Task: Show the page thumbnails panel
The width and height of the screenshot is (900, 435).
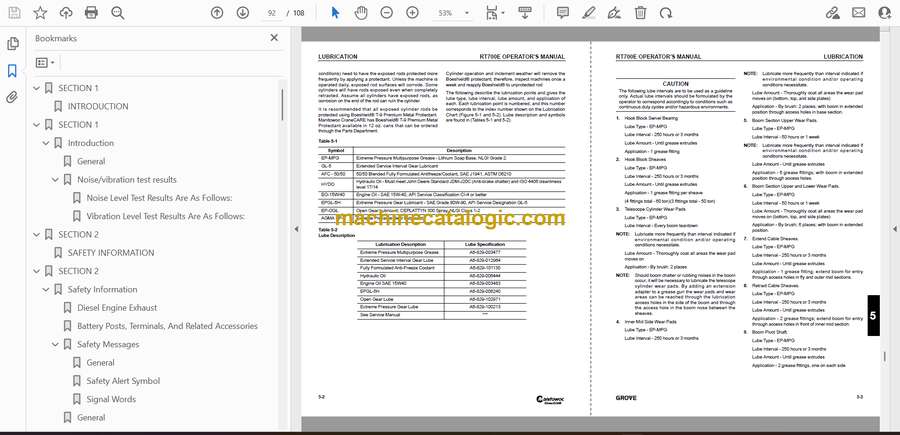Action: [x=12, y=44]
